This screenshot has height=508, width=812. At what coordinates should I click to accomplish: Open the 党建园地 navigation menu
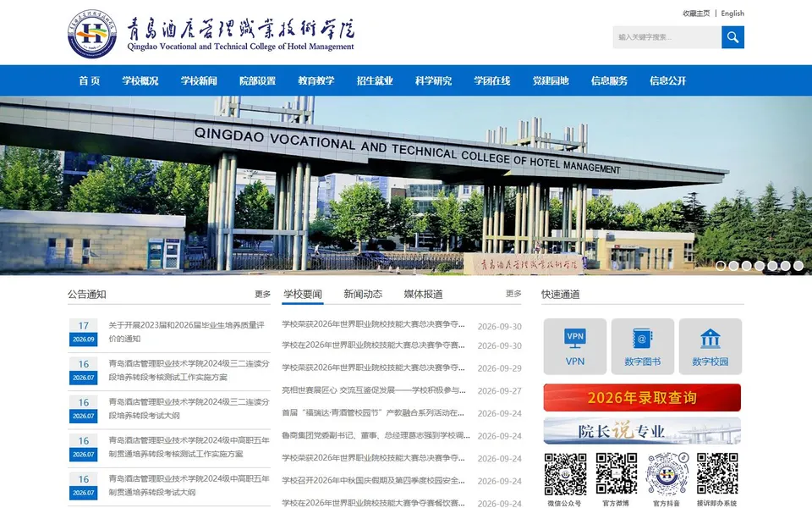pos(551,81)
